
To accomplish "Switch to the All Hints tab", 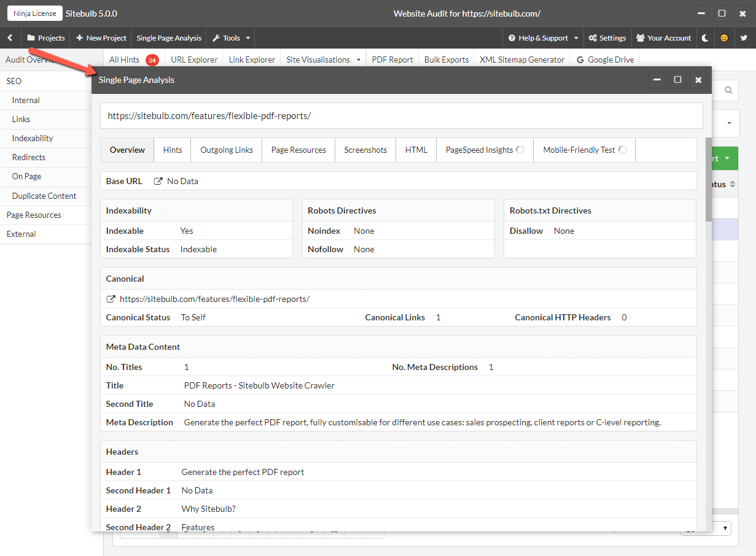I will 124,60.
